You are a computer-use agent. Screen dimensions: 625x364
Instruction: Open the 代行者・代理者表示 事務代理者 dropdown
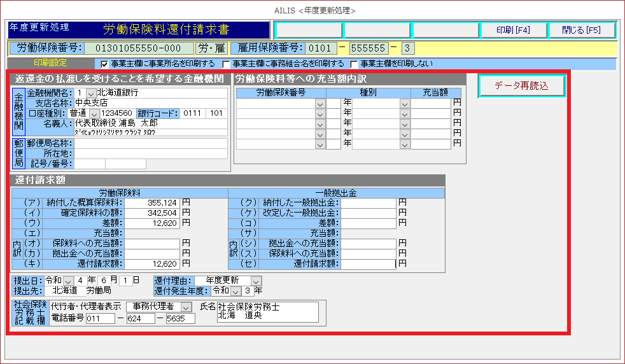pos(186,307)
